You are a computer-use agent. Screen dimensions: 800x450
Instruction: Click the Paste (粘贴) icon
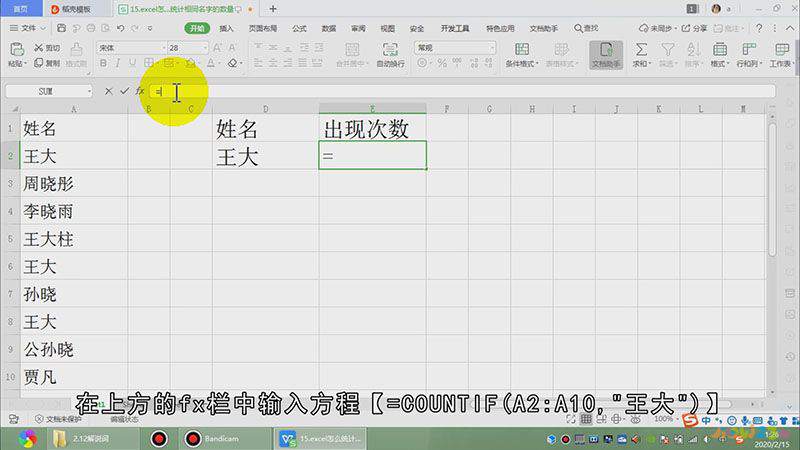coord(16,49)
